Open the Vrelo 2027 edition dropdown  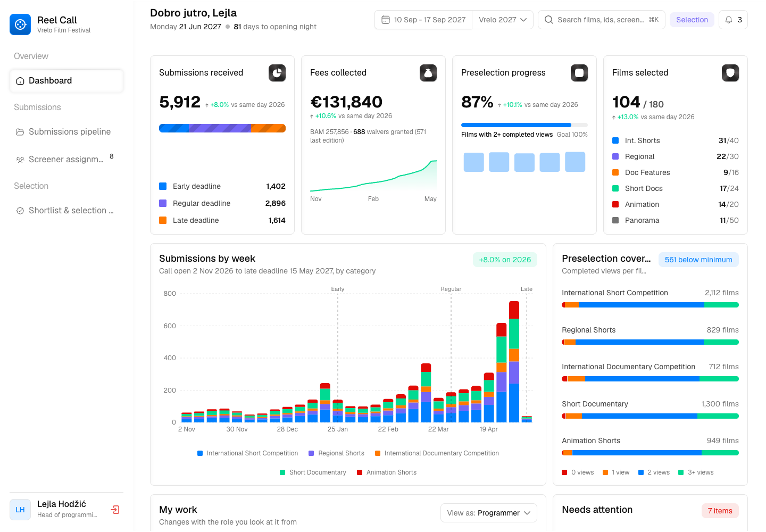pyautogui.click(x=503, y=20)
